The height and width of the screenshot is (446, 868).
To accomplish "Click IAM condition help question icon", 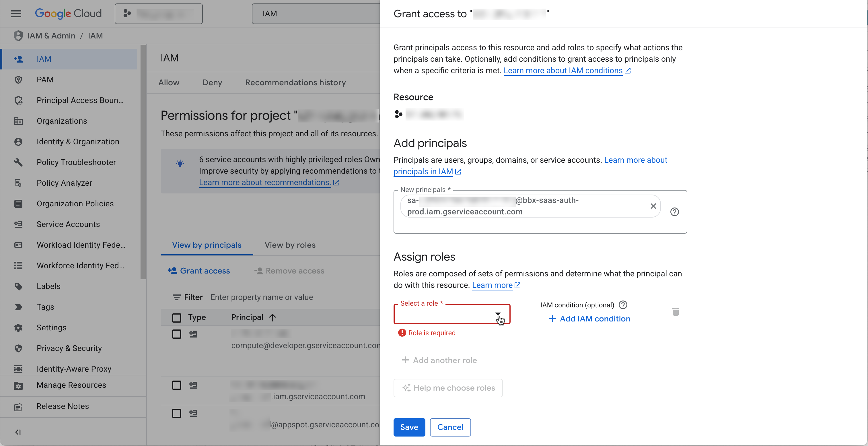I will [x=623, y=305].
